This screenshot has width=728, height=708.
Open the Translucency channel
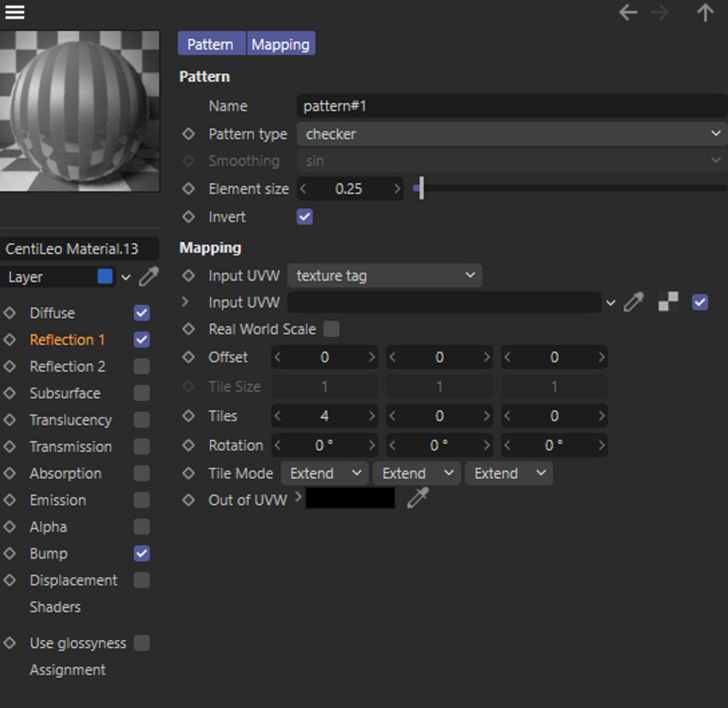tap(70, 420)
